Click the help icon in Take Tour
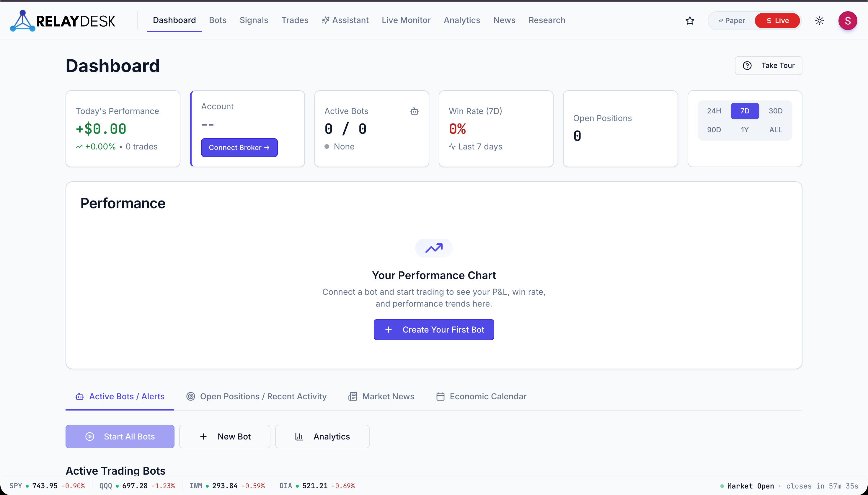Viewport: 868px width, 495px height. tap(747, 66)
